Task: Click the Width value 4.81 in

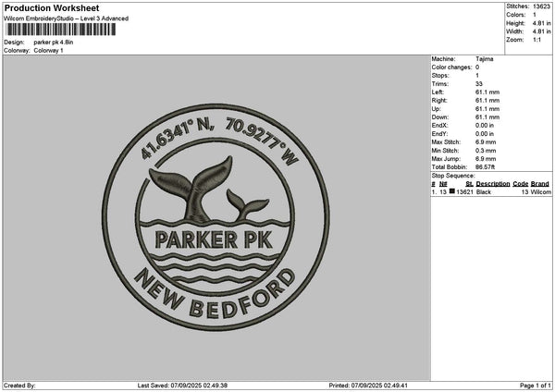Action: (541, 31)
